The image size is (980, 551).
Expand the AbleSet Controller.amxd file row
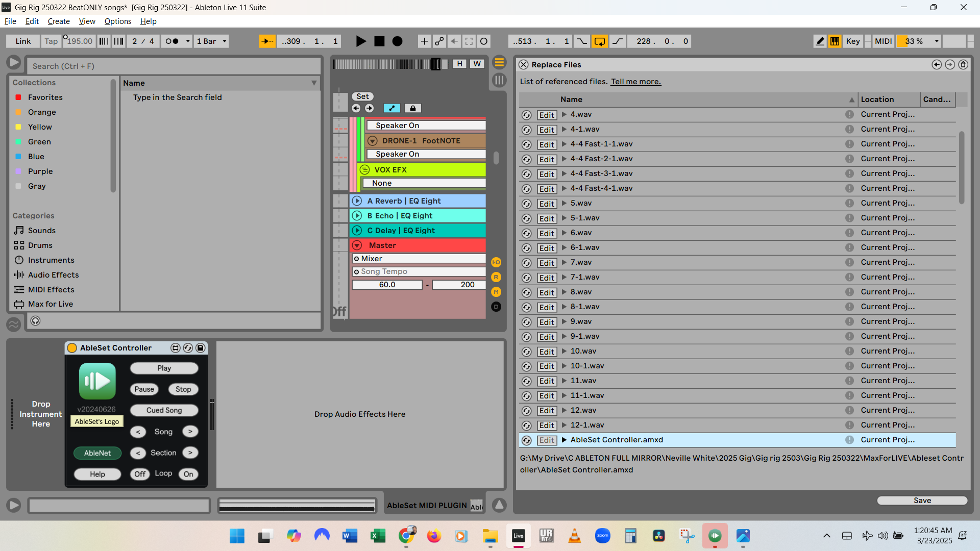(564, 440)
